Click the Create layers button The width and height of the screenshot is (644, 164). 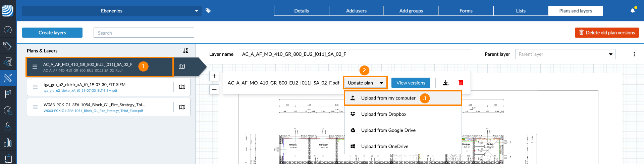(x=52, y=33)
